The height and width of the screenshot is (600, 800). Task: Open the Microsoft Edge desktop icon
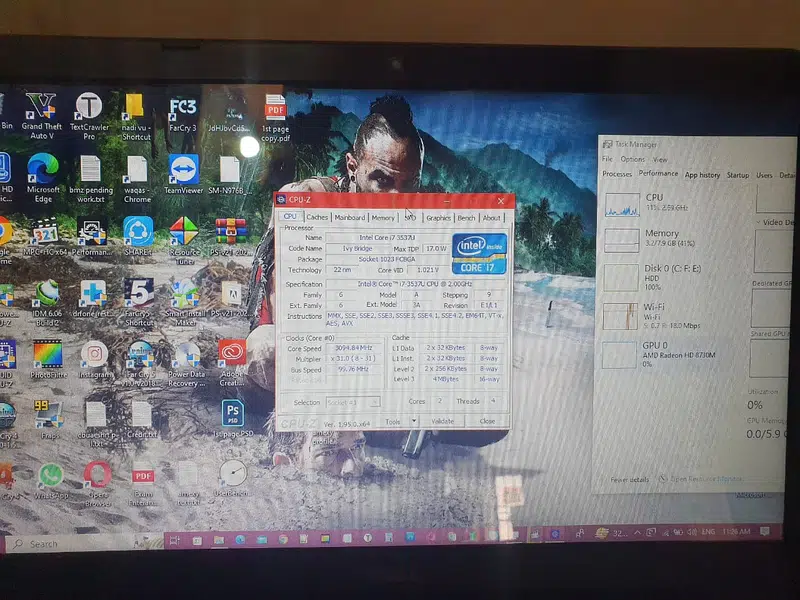[42, 169]
